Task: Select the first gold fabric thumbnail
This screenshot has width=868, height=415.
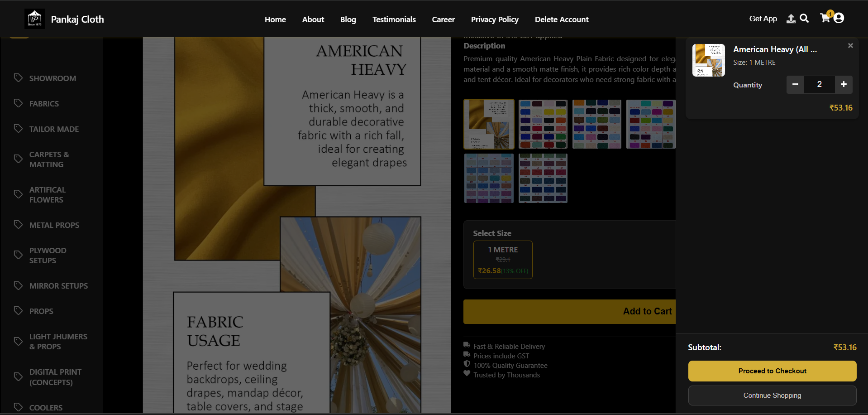Action: point(489,124)
